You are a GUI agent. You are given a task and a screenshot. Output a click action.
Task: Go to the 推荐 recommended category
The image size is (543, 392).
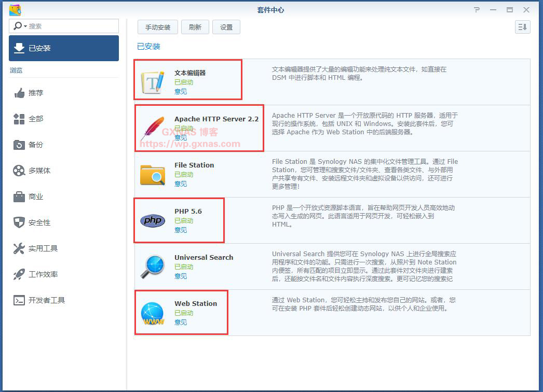click(x=36, y=93)
